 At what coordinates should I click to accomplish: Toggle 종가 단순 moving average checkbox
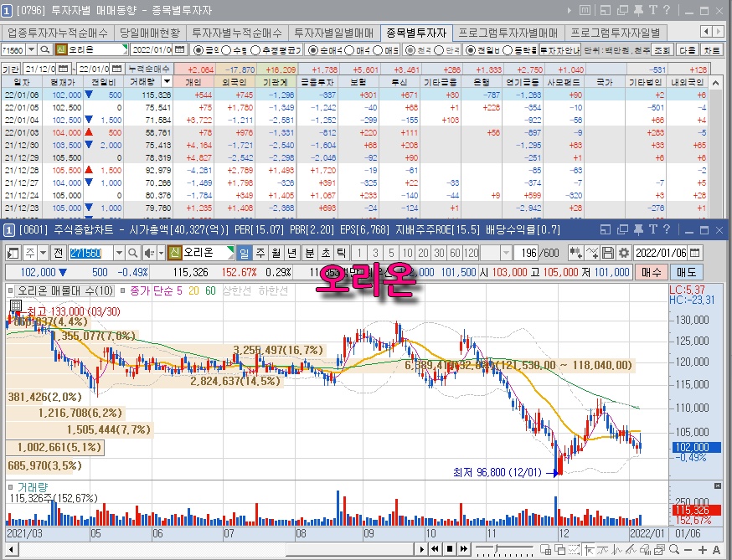pos(123,290)
